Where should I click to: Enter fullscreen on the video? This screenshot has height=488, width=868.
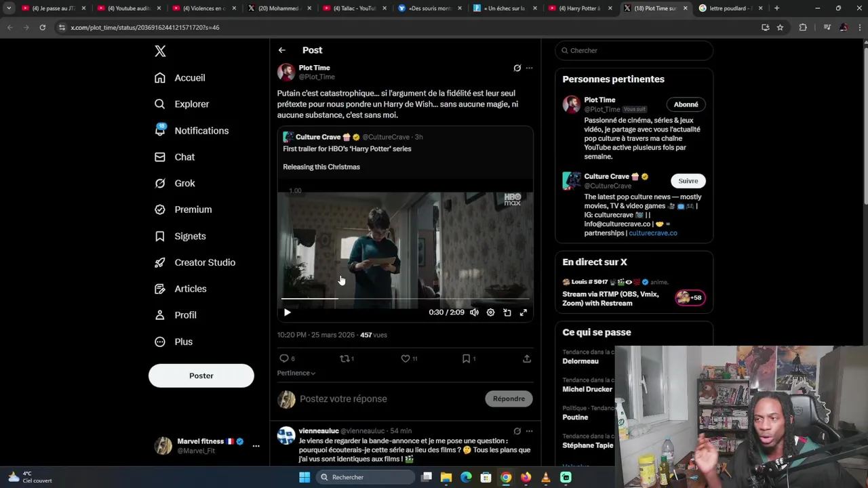click(x=524, y=313)
